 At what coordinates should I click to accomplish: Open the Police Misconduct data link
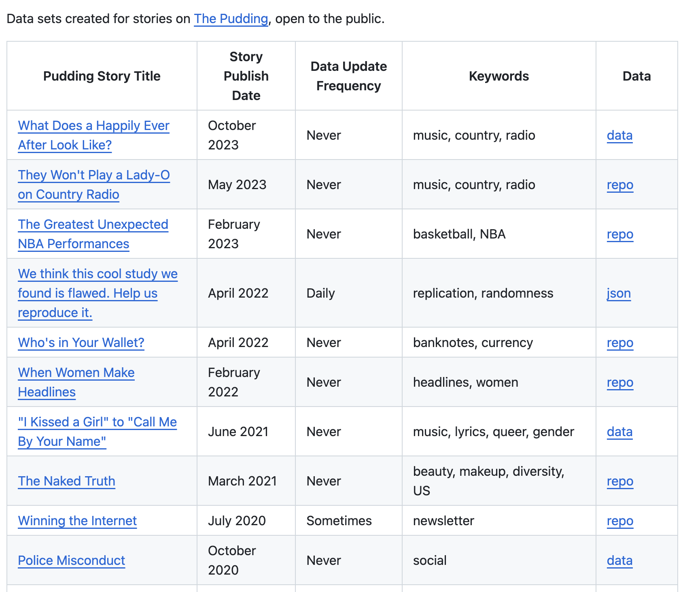point(619,560)
